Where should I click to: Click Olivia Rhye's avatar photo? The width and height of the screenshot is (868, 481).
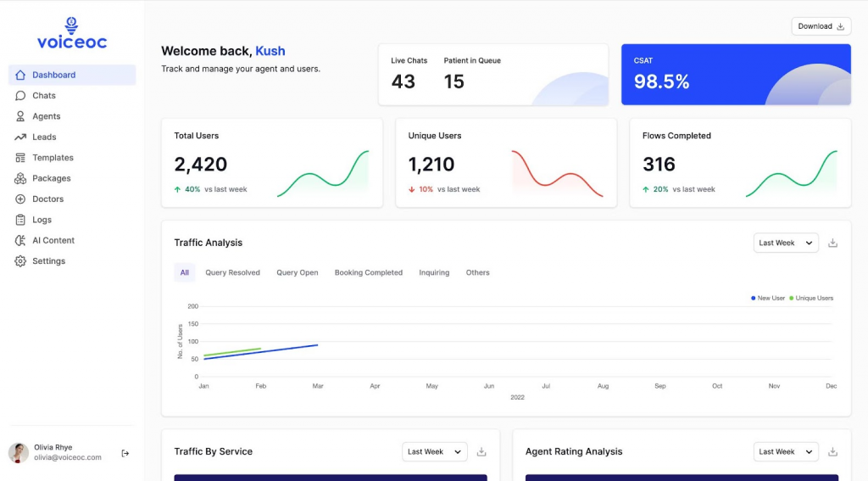pyautogui.click(x=19, y=453)
